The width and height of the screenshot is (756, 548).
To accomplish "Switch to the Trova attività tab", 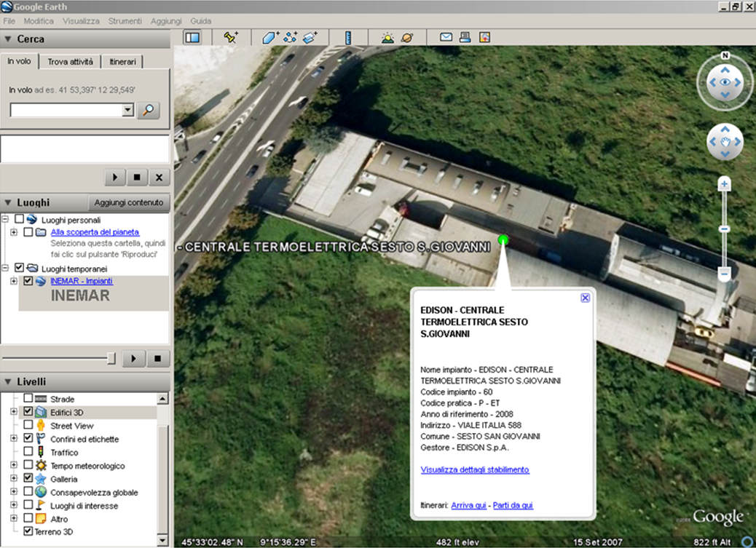I will (x=71, y=62).
